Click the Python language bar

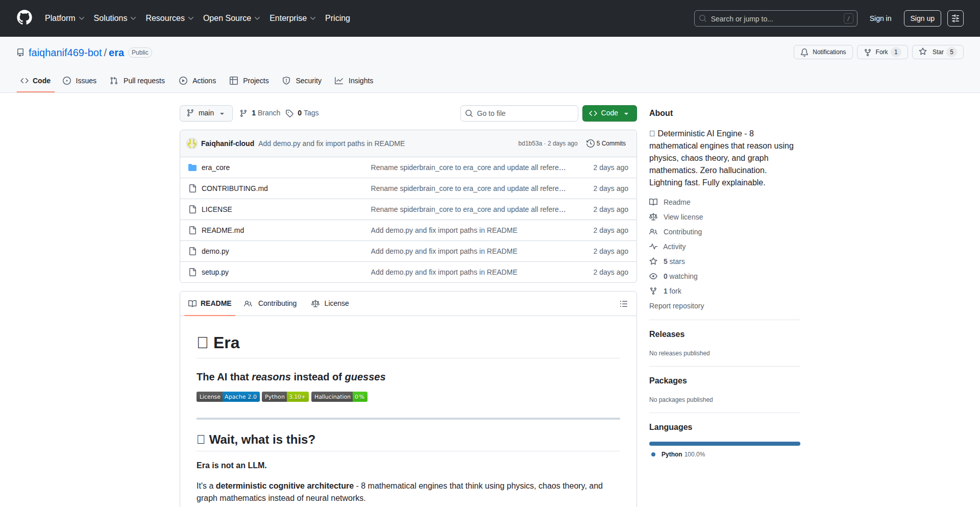724,444
